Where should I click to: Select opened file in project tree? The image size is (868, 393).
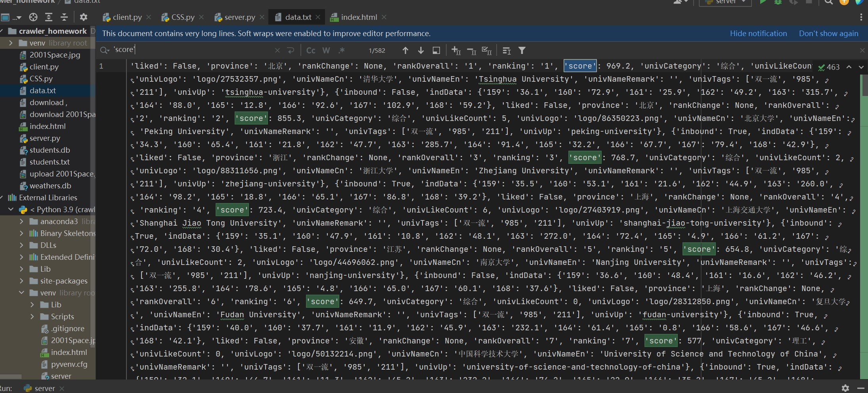pyautogui.click(x=33, y=17)
